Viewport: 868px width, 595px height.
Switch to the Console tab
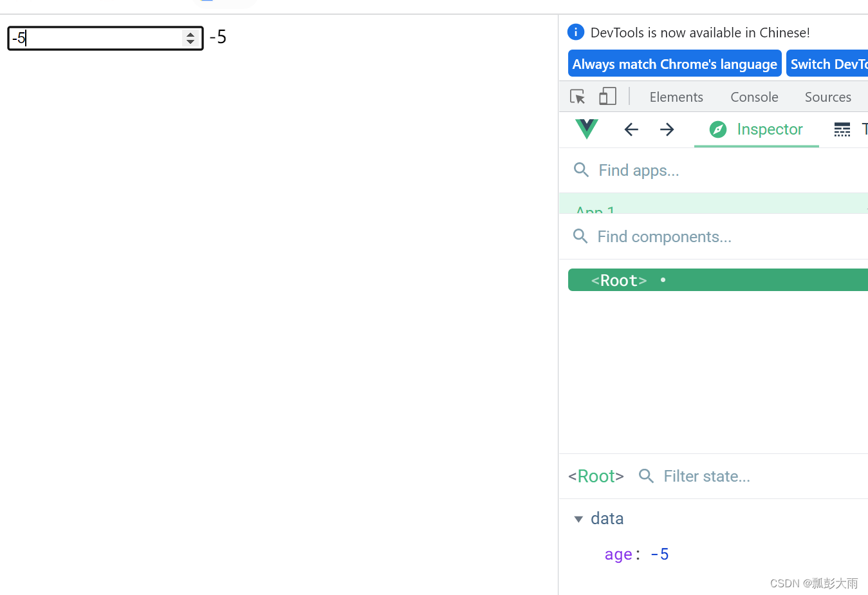[x=753, y=97]
